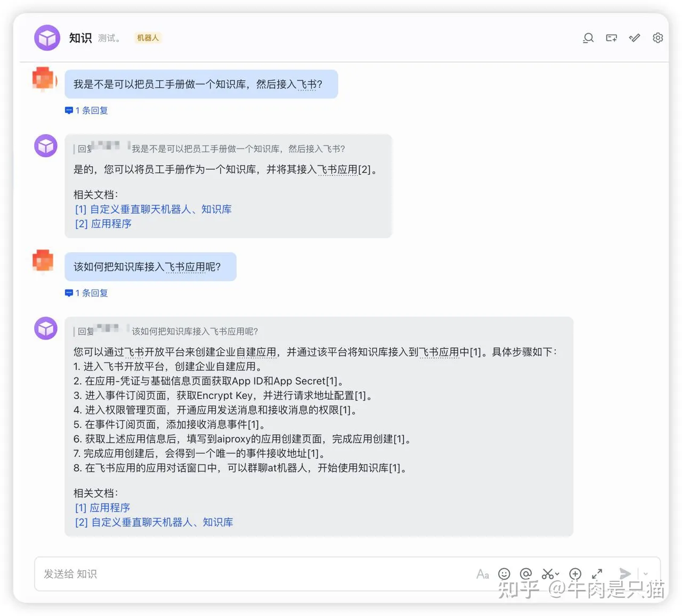Screen dimensions: 682x616
Task: Click the add-to-group window icon in header
Action: click(612, 38)
